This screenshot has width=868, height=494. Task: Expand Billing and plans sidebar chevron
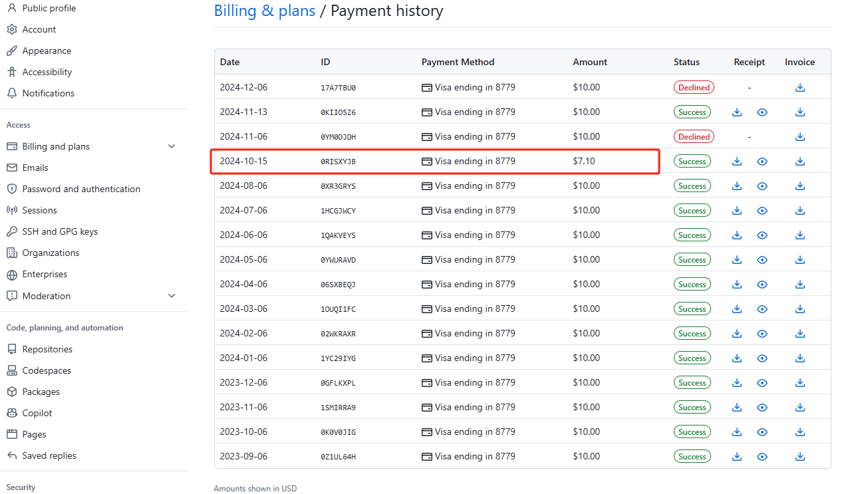click(172, 146)
